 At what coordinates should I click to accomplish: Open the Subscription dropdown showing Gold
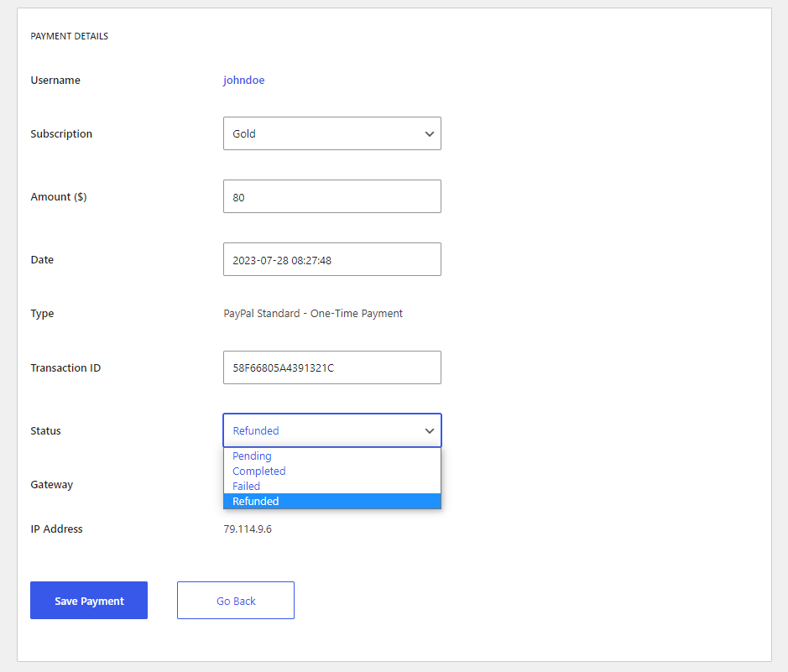332,133
